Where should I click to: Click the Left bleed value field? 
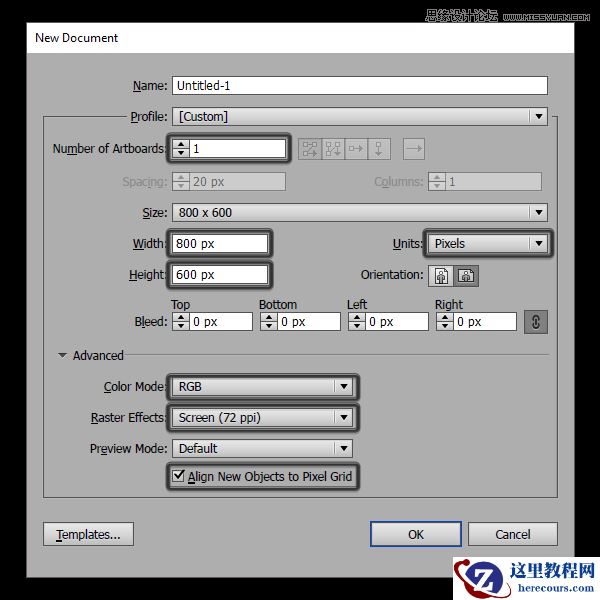tap(397, 322)
